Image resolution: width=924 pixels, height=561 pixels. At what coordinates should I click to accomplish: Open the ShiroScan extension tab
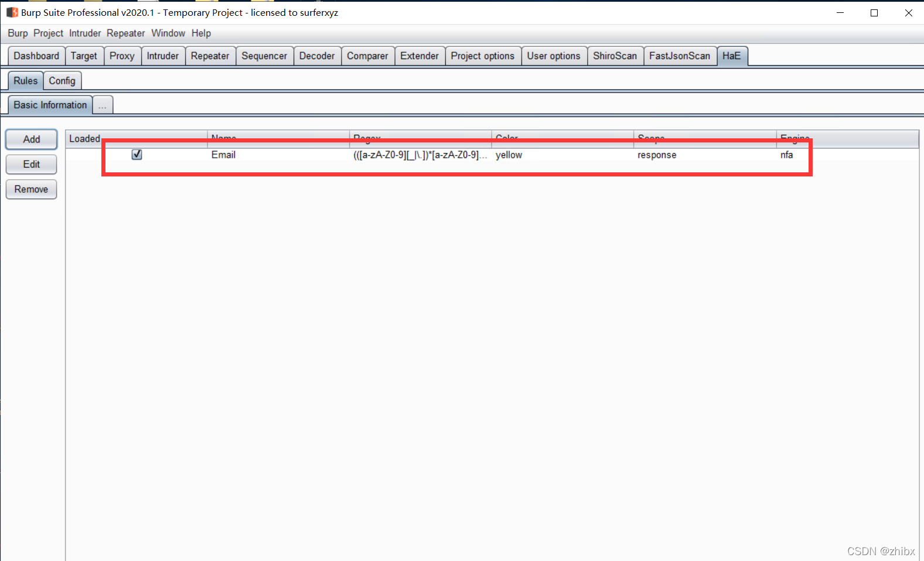615,56
